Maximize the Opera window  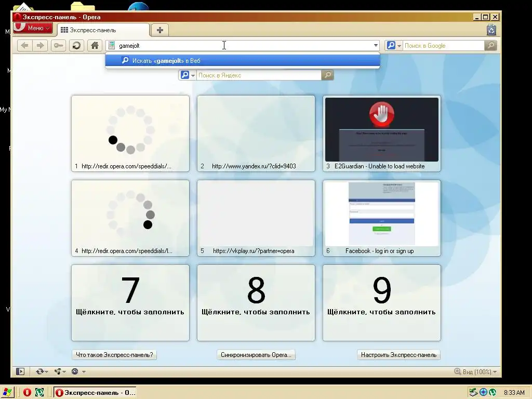[486, 17]
